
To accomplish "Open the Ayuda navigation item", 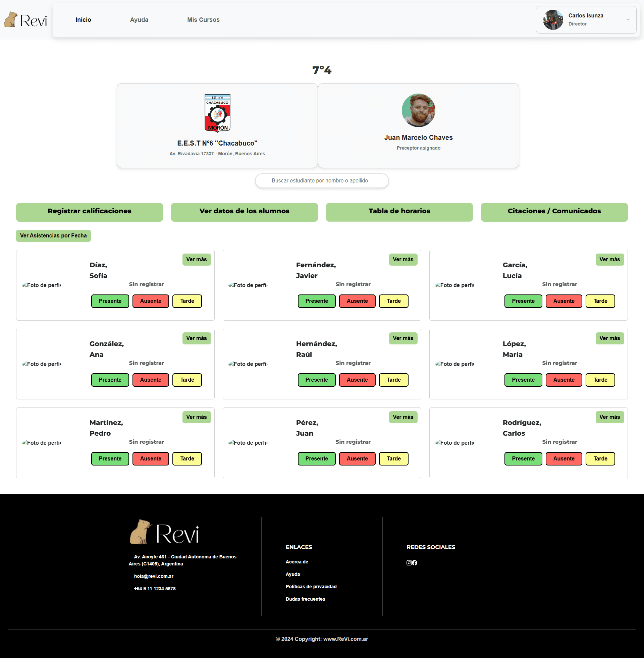I will 139,19.
